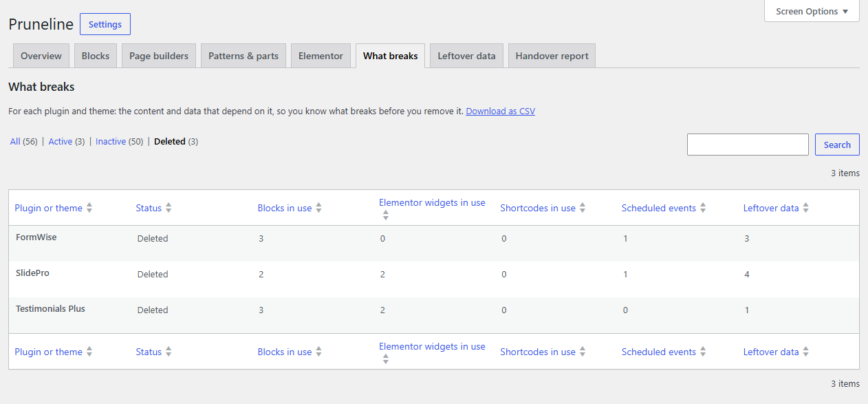
Task: Sort by top Leftover data column
Action: pos(771,208)
